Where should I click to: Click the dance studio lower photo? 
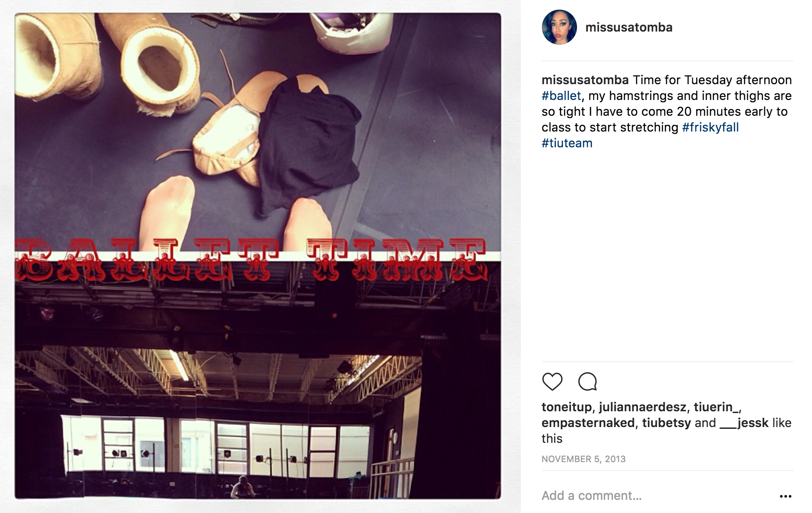click(258, 386)
